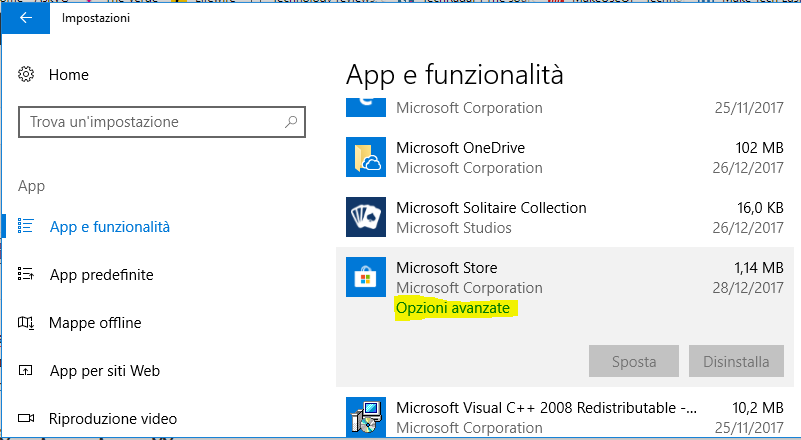Focus the Trova un'impostazione search field
Viewport: 801px width, 440px height.
pyautogui.click(x=150, y=122)
